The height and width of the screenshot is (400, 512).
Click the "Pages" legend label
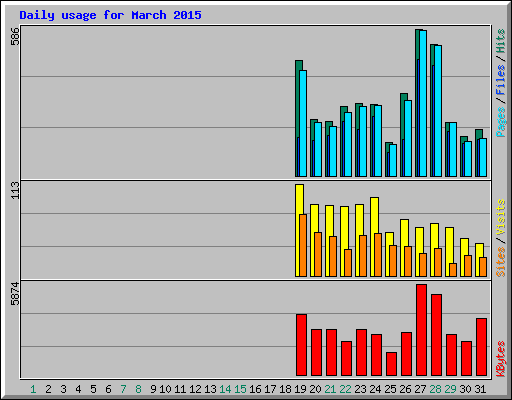(501, 122)
